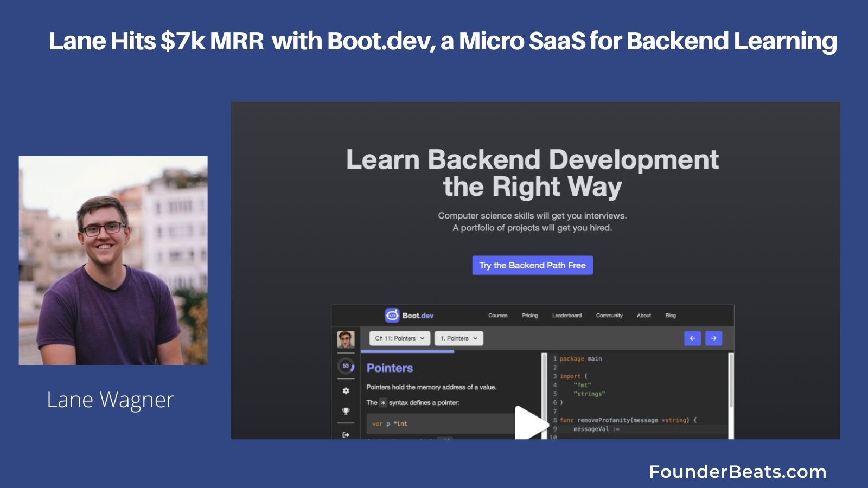This screenshot has height=488, width=868.
Task: Expand the 1. Pointers lesson dropdown
Action: tap(459, 338)
